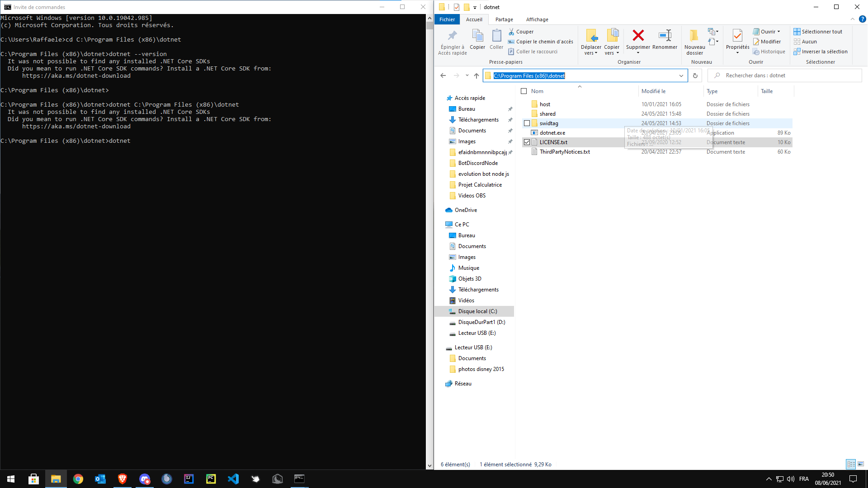This screenshot has height=488, width=868.
Task: Switch to the Affichage tab
Action: pos(537,19)
